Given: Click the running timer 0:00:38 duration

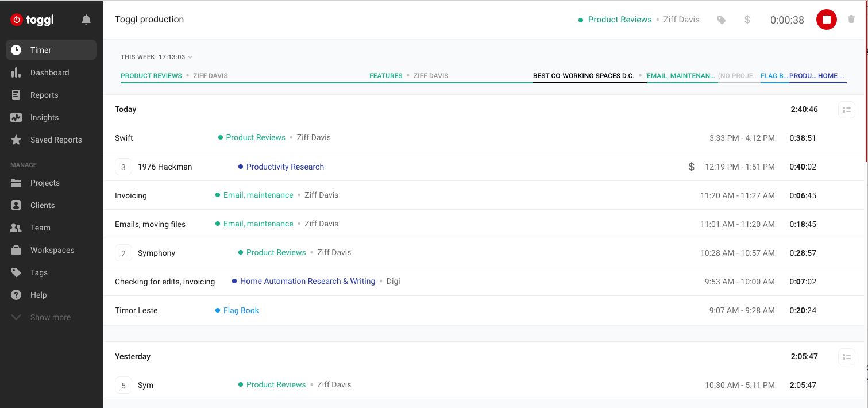Looking at the screenshot, I should click(787, 20).
